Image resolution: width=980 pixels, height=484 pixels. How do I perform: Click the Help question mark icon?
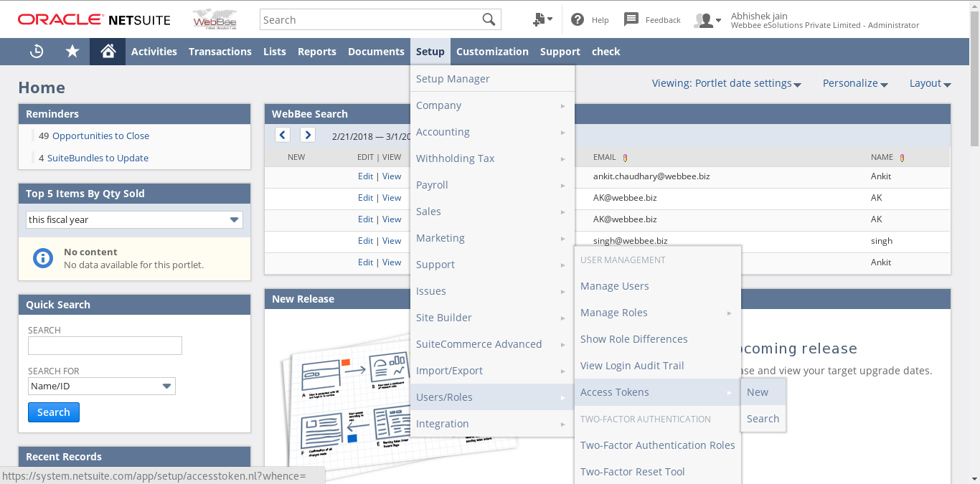click(578, 19)
